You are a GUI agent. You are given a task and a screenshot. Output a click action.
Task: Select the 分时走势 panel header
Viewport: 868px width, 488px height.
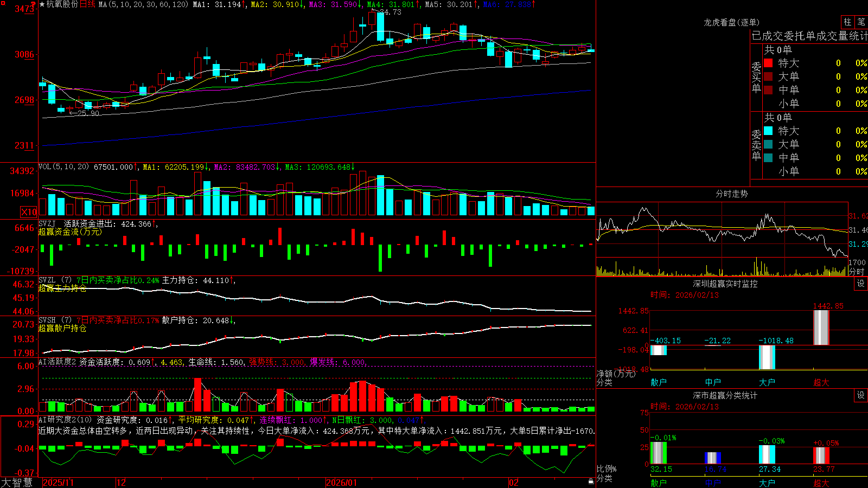point(731,194)
